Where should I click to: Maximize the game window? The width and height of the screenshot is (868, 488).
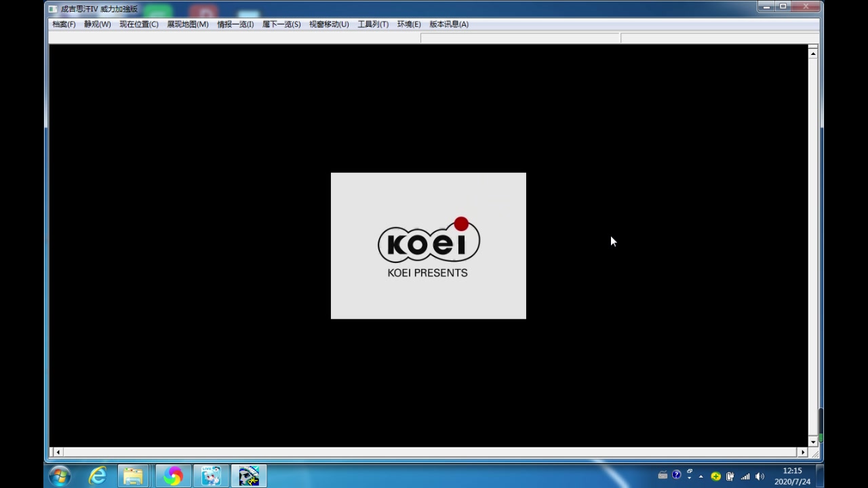tap(783, 7)
